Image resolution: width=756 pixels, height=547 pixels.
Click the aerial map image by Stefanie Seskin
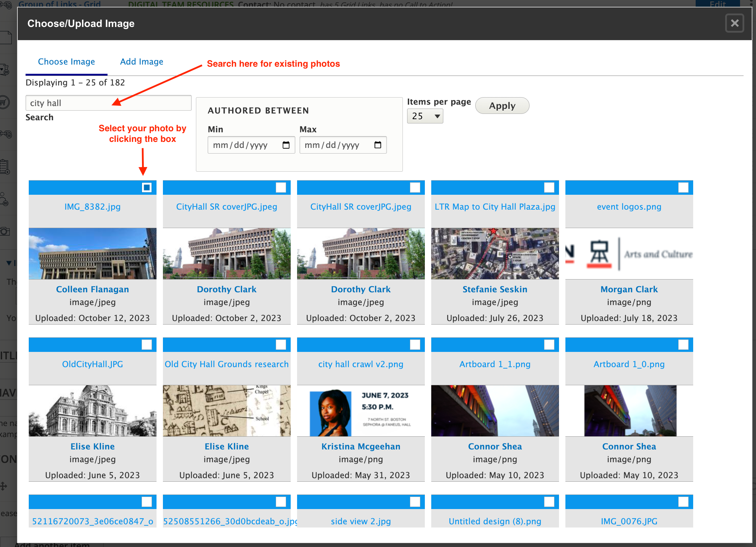pyautogui.click(x=495, y=253)
